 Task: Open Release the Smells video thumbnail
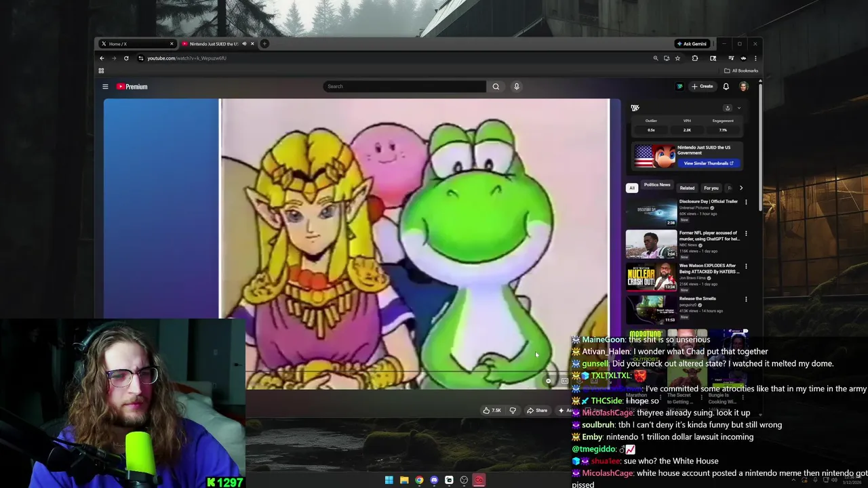coord(651,310)
